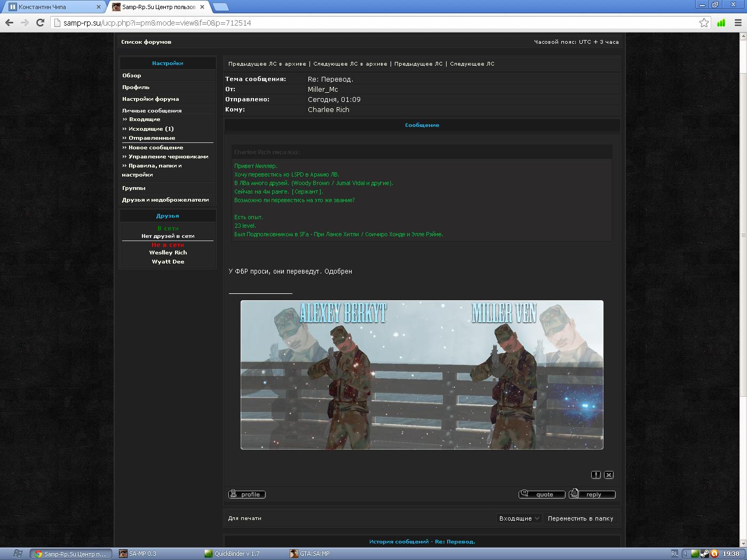Click friend Weslley Rich
The width and height of the screenshot is (747, 560).
click(x=168, y=252)
